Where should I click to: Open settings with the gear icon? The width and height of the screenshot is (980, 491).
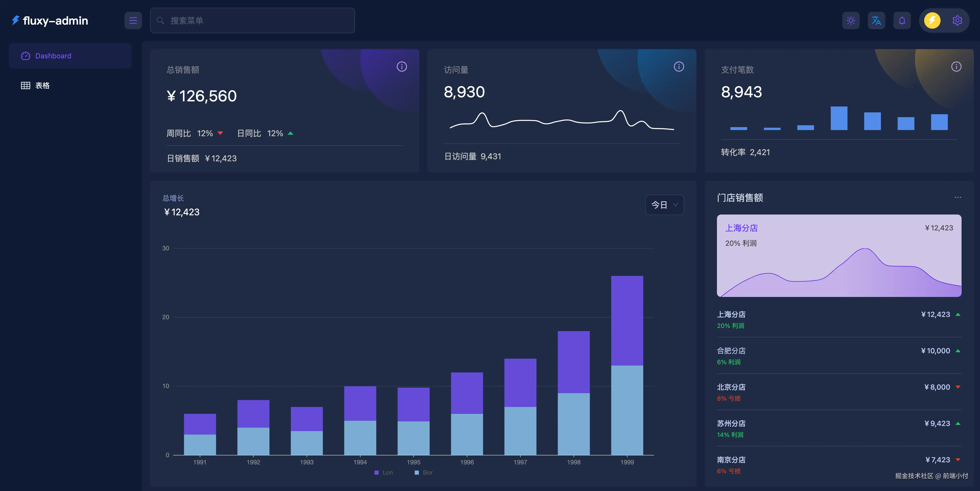(x=957, y=20)
